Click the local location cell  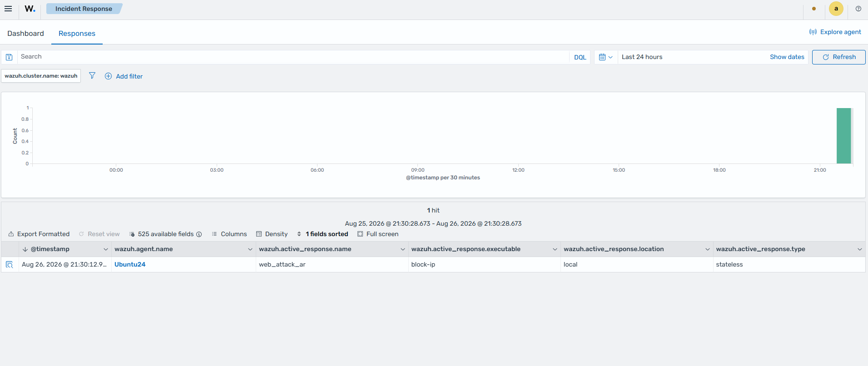coord(637,265)
